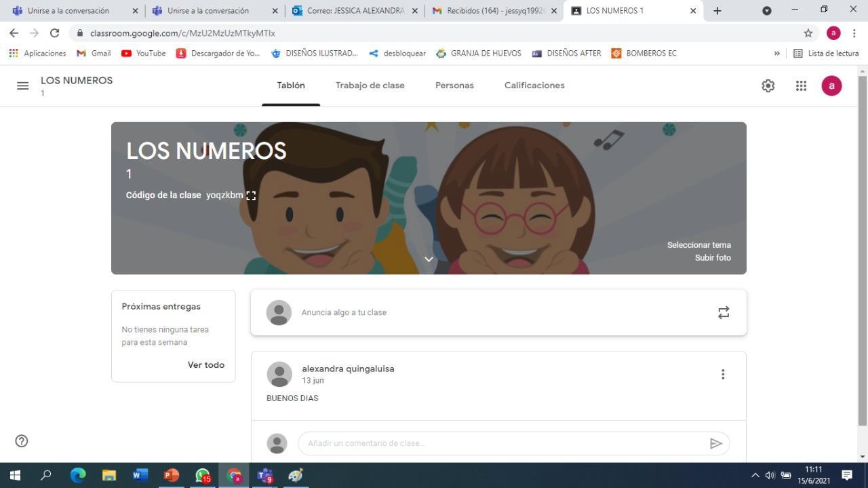The height and width of the screenshot is (488, 868).
Task: Open post options three-dot menu
Action: point(723,374)
